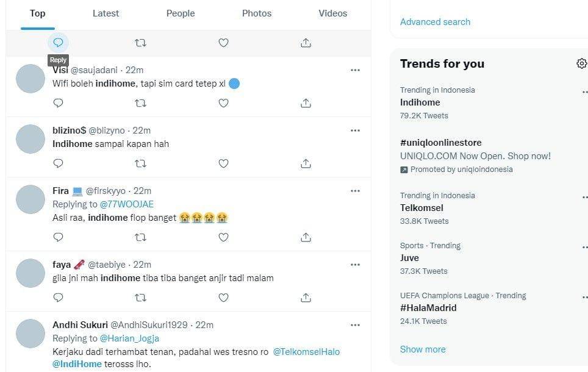Switch to the Photos tab

coord(257,13)
